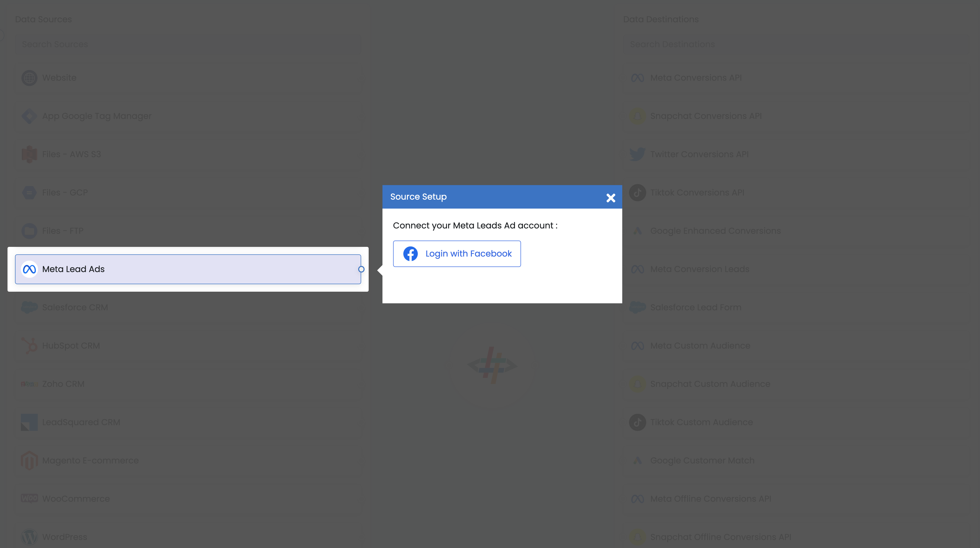Click the Files - GCP icon
This screenshot has height=548, width=980.
tap(29, 193)
